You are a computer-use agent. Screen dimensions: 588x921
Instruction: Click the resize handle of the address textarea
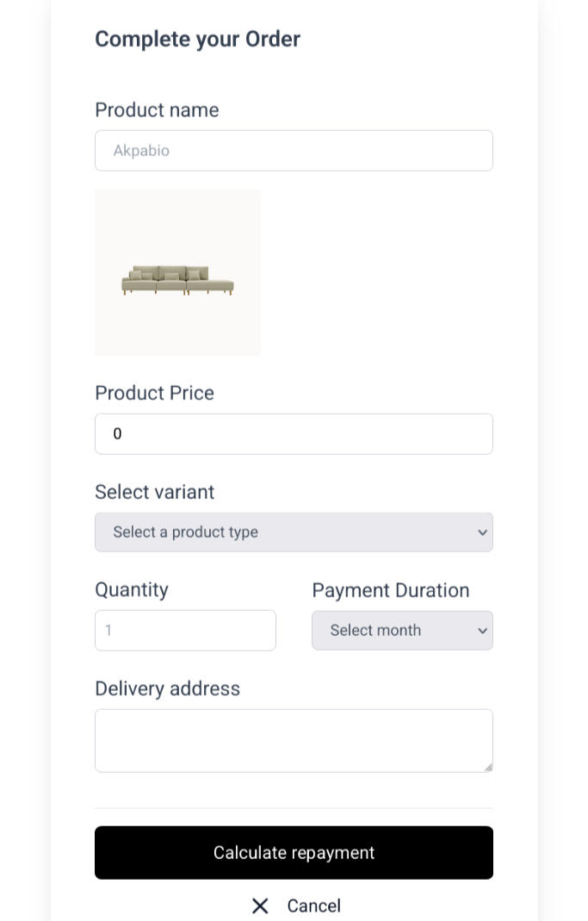(x=488, y=767)
